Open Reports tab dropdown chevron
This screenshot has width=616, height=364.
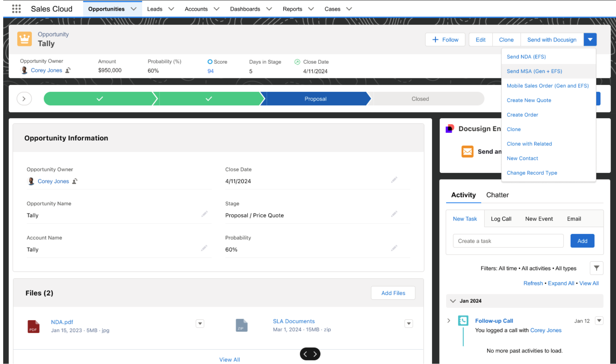311,9
